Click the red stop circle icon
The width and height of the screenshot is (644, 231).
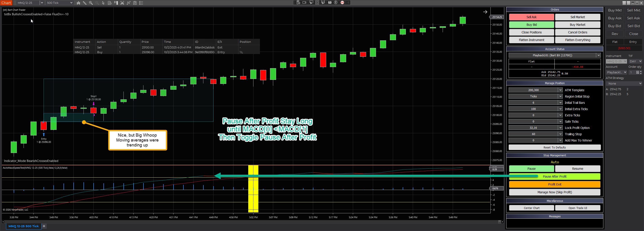pyautogui.click(x=342, y=2)
